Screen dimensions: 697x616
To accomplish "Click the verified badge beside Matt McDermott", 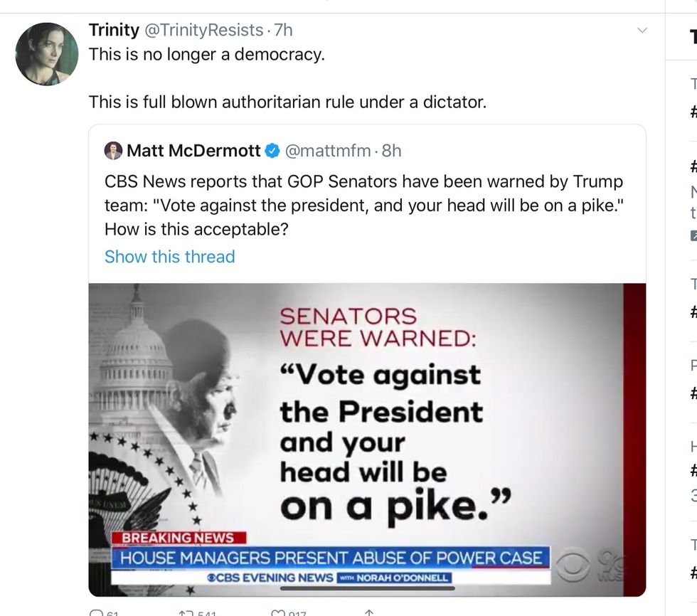I will point(272,151).
